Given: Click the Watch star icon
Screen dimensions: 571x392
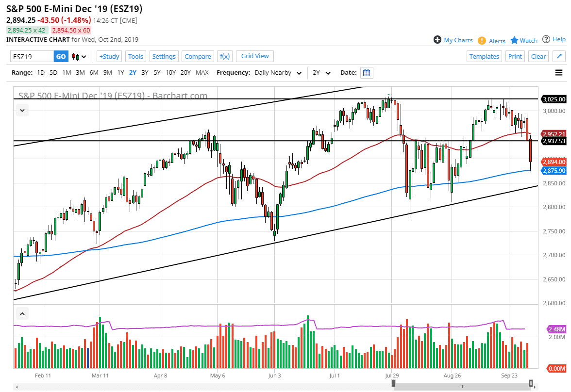Looking at the screenshot, I should (513, 40).
